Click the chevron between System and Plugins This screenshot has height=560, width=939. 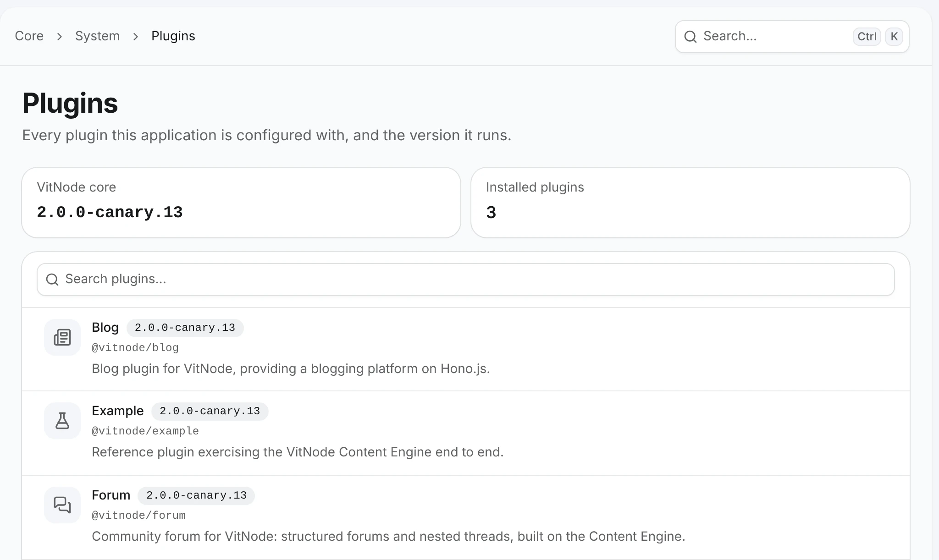click(x=136, y=37)
